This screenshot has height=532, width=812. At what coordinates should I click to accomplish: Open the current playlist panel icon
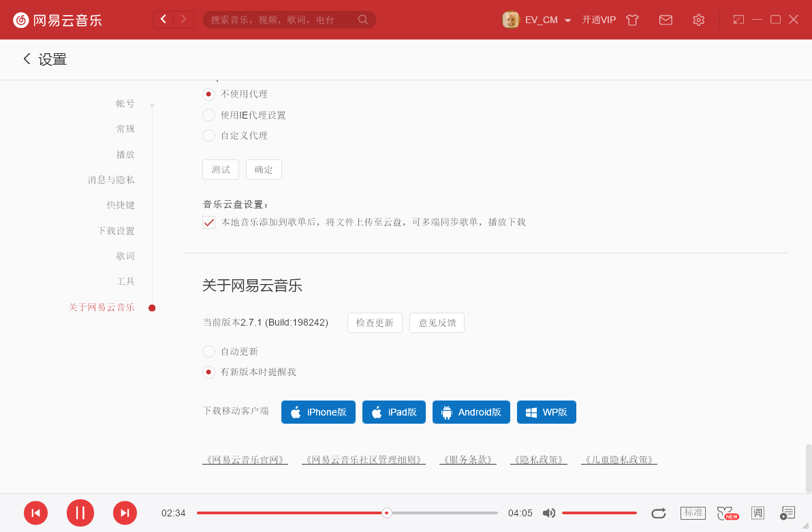coord(787,512)
